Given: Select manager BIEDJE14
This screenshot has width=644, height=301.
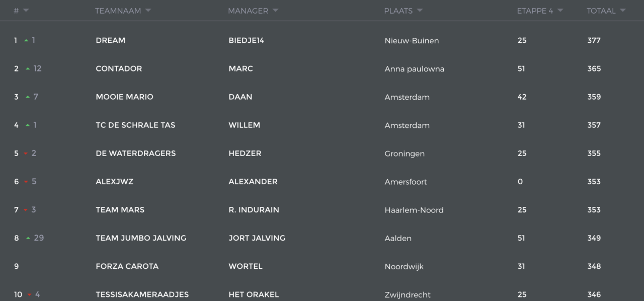Looking at the screenshot, I should (x=246, y=40).
